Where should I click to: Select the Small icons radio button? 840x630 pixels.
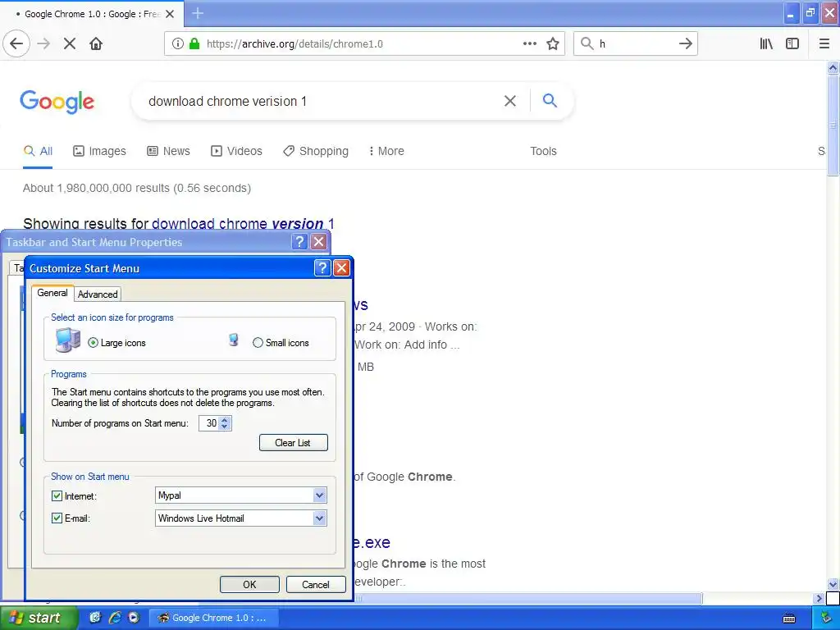coord(258,343)
